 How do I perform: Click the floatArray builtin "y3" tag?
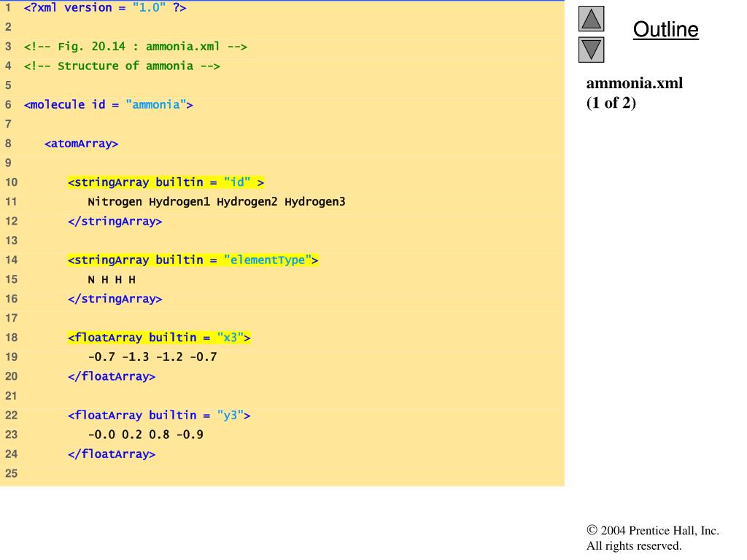point(159,415)
